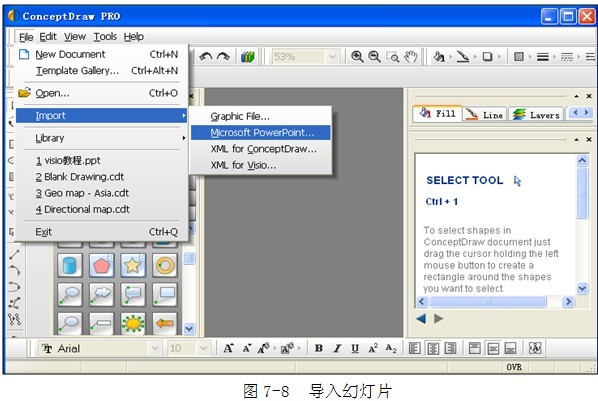Choose XML for Visio import option
This screenshot has width=598, height=401.
[x=260, y=165]
